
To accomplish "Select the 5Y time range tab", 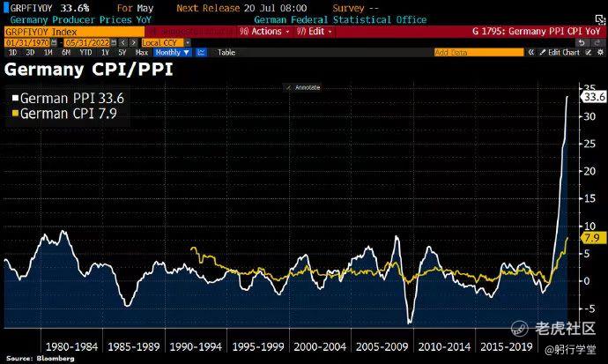I will [x=122, y=52].
